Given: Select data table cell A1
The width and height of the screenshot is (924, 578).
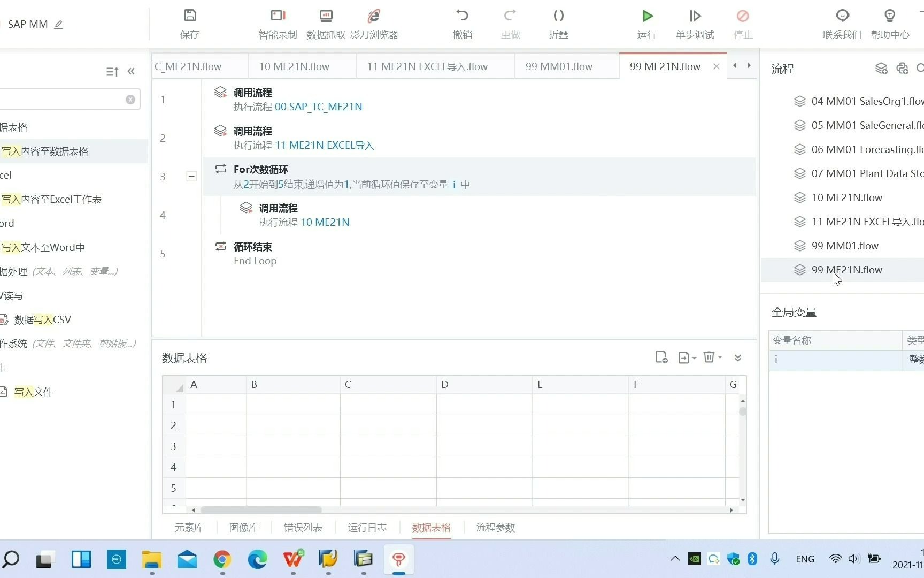Looking at the screenshot, I should pos(216,405).
